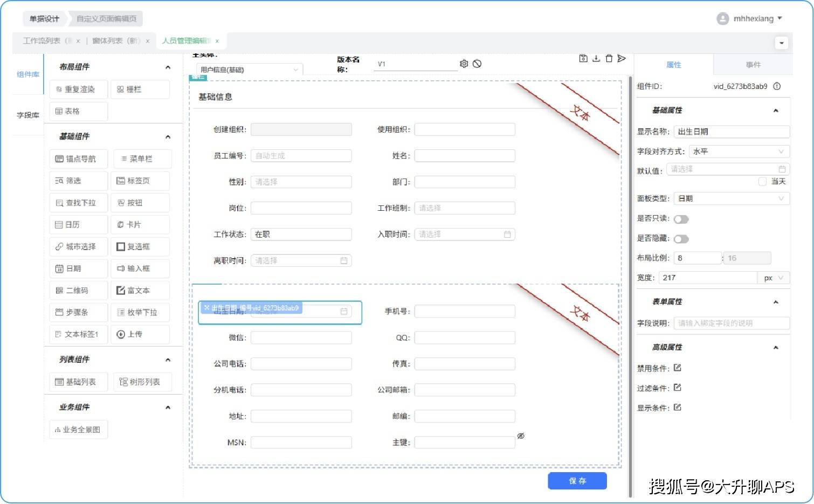814x504 pixels.
Task: Click the 显示名称 input field
Action: [732, 132]
